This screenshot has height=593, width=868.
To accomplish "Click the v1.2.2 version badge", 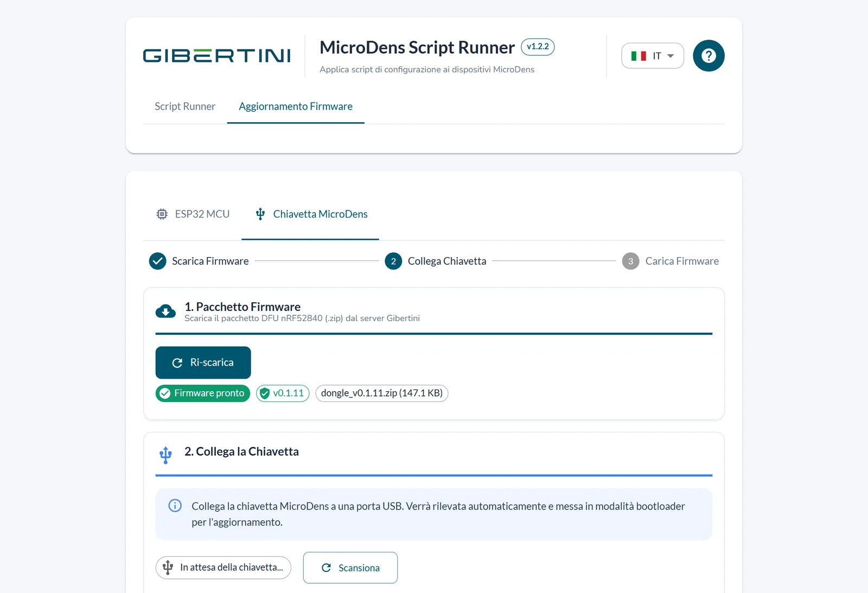I will click(x=538, y=47).
